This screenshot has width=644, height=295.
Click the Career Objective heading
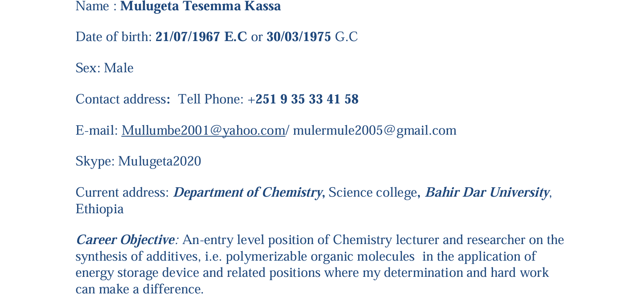point(125,240)
